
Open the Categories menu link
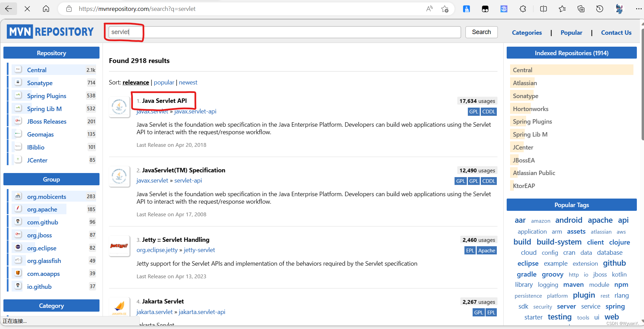[x=527, y=33]
